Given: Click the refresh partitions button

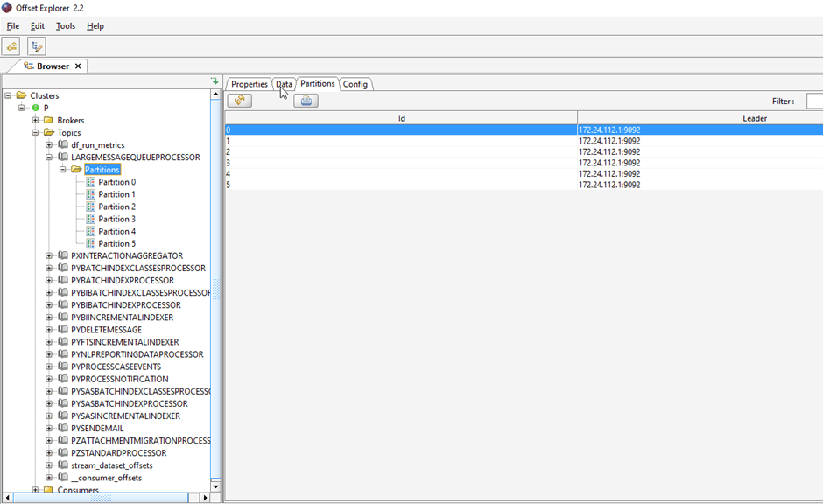Looking at the screenshot, I should [x=239, y=101].
